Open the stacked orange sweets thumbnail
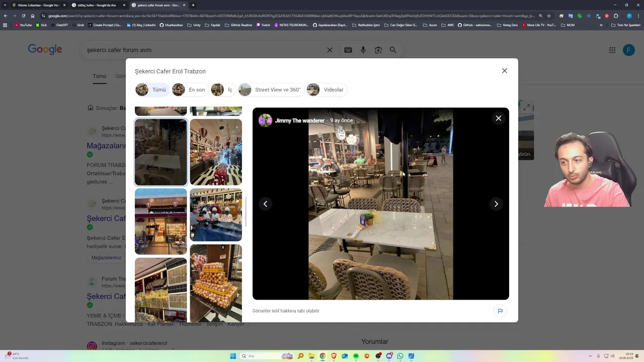 [216, 283]
